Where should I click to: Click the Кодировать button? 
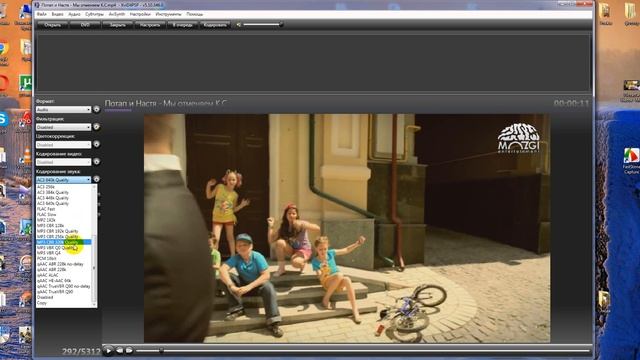click(x=215, y=25)
